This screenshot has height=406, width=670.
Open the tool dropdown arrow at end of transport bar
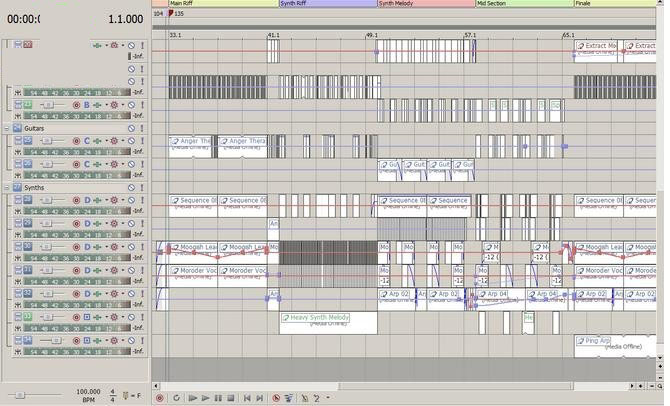tap(328, 398)
